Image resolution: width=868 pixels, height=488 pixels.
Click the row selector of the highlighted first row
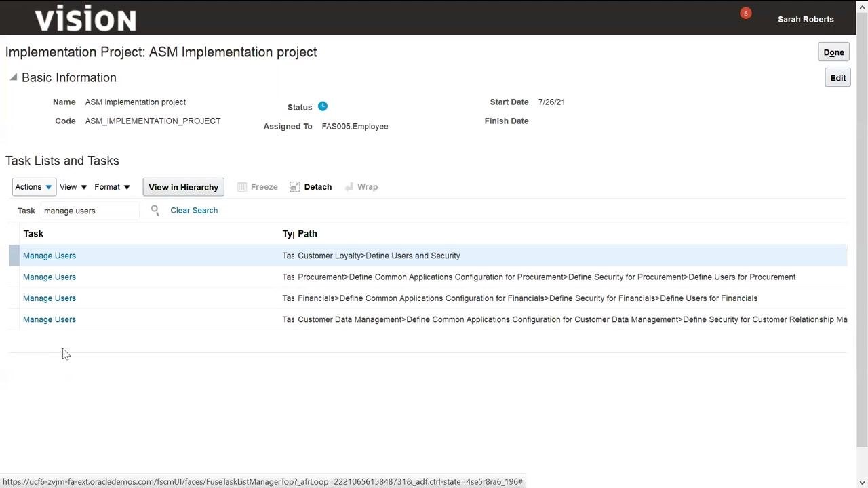tap(14, 256)
